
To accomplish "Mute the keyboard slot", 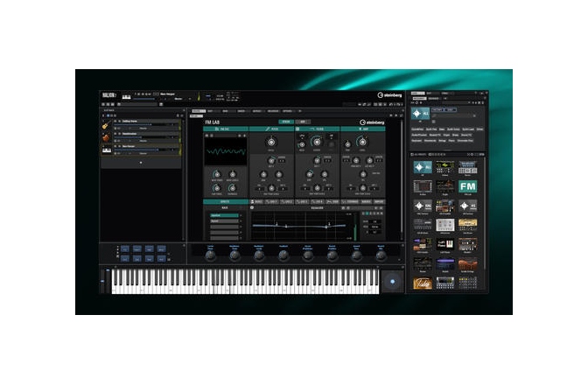I will click(x=115, y=146).
